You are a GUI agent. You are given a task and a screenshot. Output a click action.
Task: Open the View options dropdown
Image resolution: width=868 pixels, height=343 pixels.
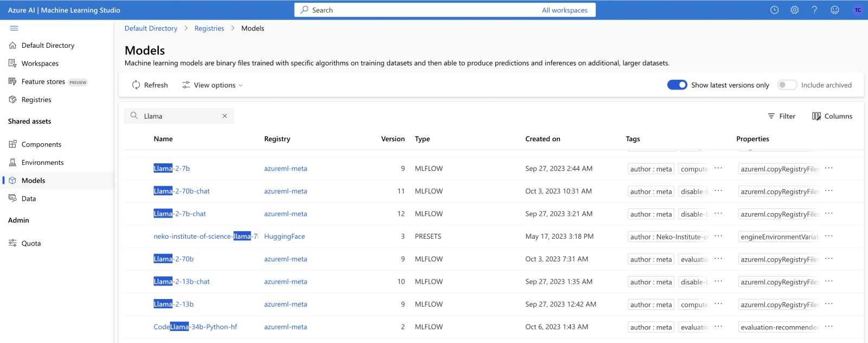212,85
